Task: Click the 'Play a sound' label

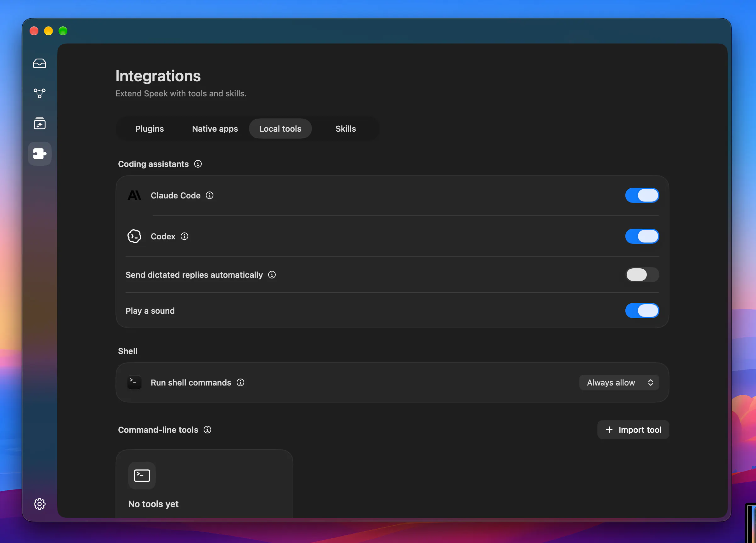Action: (x=150, y=311)
